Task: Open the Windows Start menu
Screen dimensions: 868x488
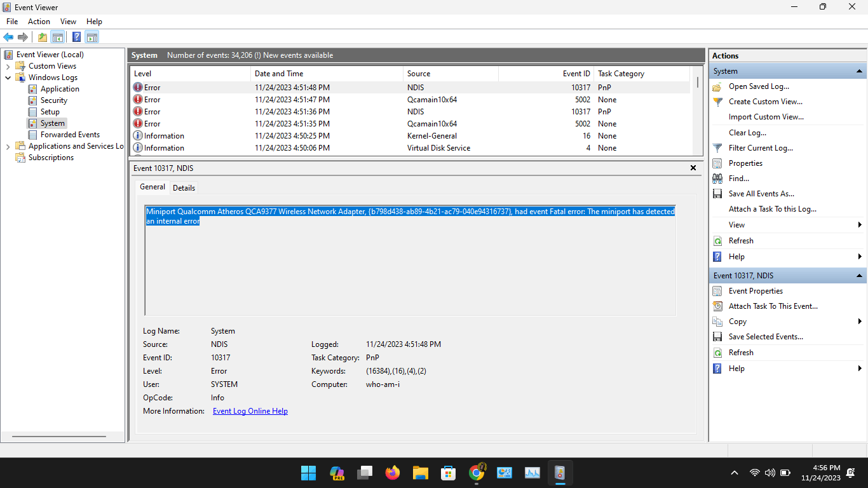Action: point(308,473)
